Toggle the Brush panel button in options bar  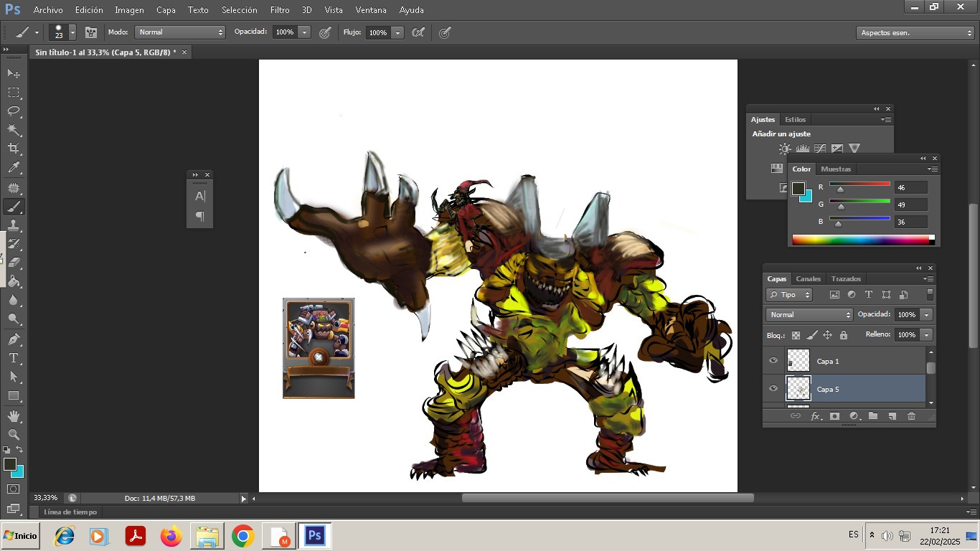coord(91,32)
